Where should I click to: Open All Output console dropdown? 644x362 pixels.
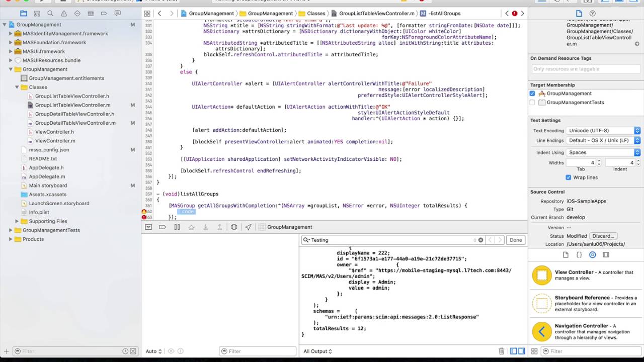318,351
